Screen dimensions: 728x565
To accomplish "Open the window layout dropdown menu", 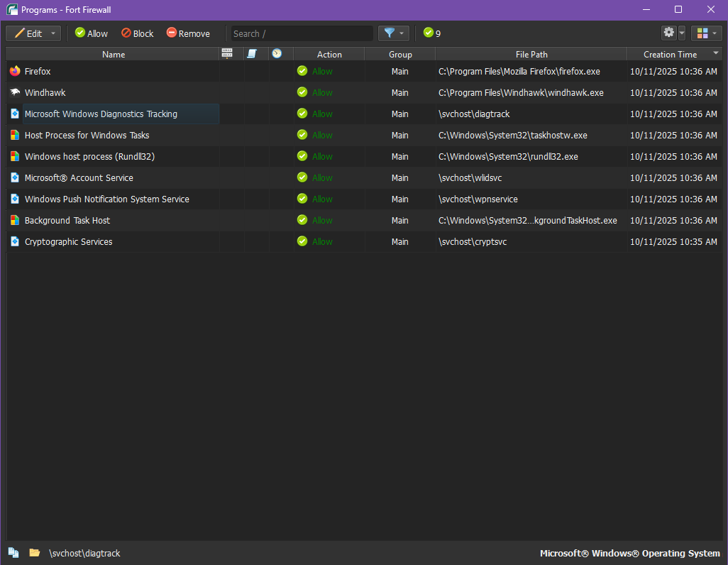I will point(706,33).
